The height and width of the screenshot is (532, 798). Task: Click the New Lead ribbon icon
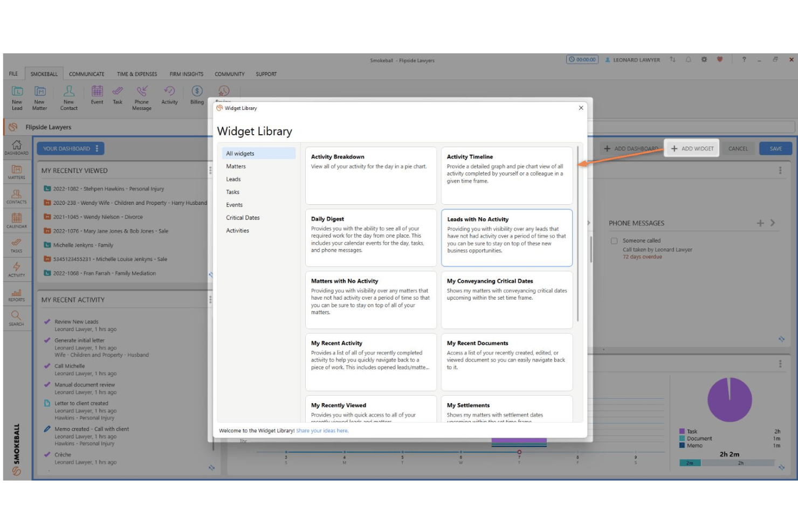(x=17, y=97)
